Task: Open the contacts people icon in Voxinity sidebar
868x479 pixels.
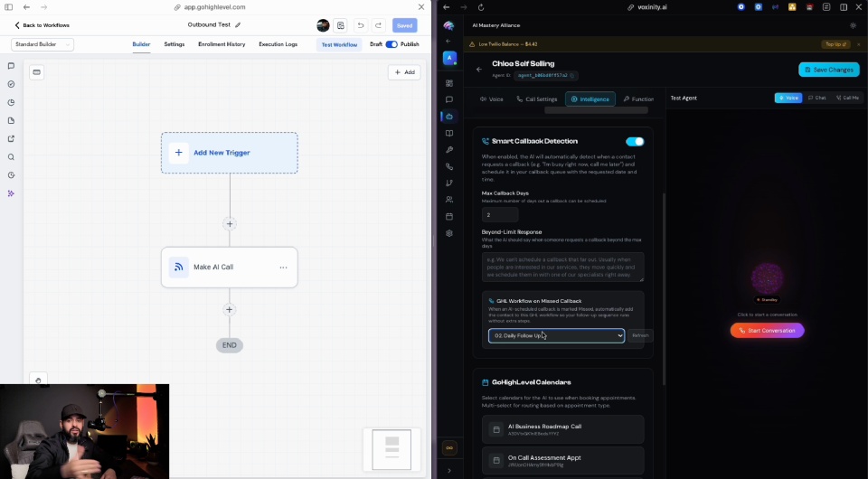Action: pyautogui.click(x=449, y=200)
